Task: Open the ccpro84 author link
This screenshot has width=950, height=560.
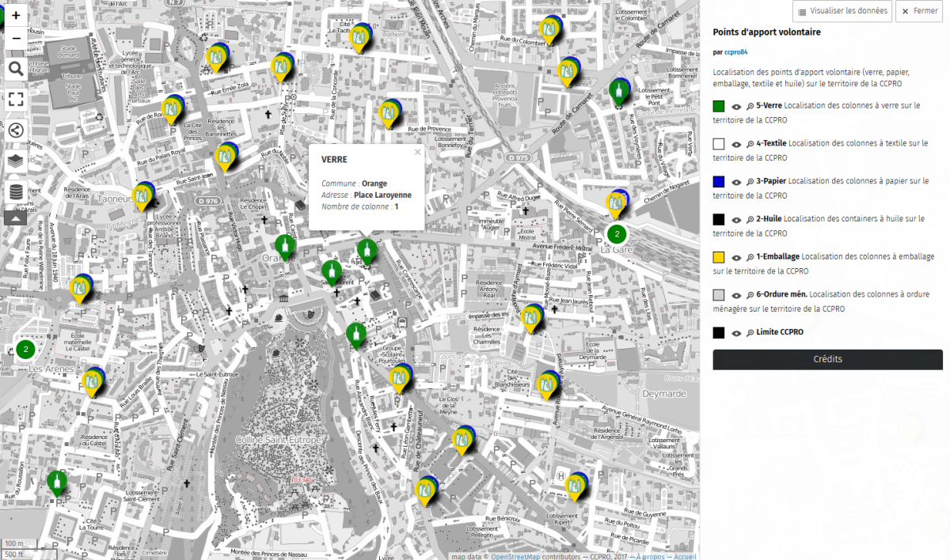Action: click(735, 52)
